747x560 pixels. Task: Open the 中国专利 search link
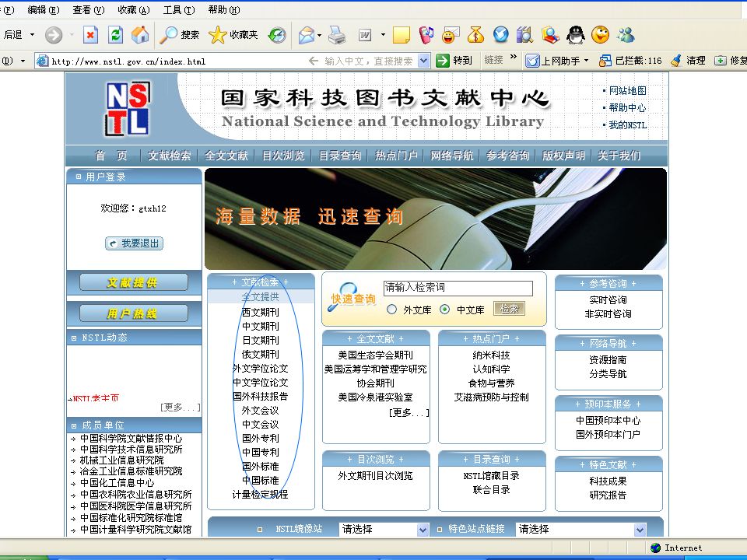click(260, 452)
